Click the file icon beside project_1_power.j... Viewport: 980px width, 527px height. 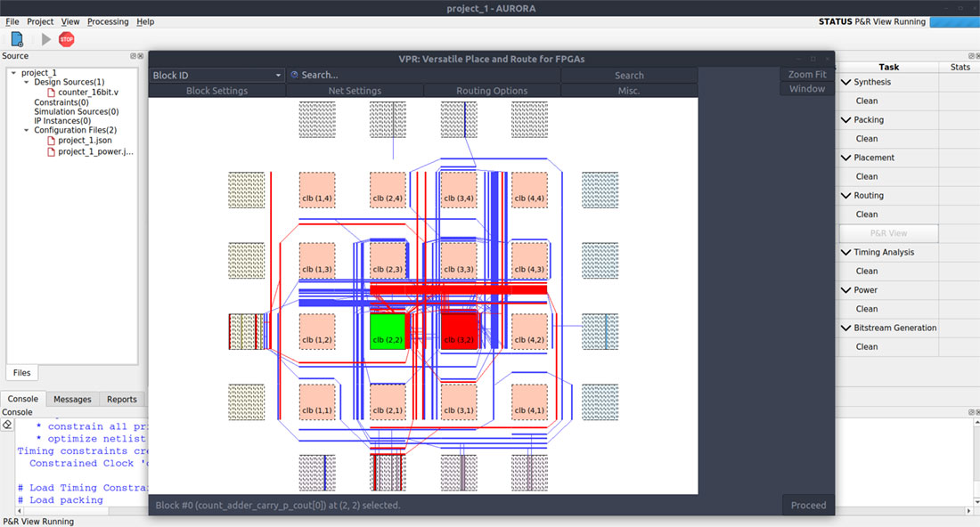click(52, 151)
